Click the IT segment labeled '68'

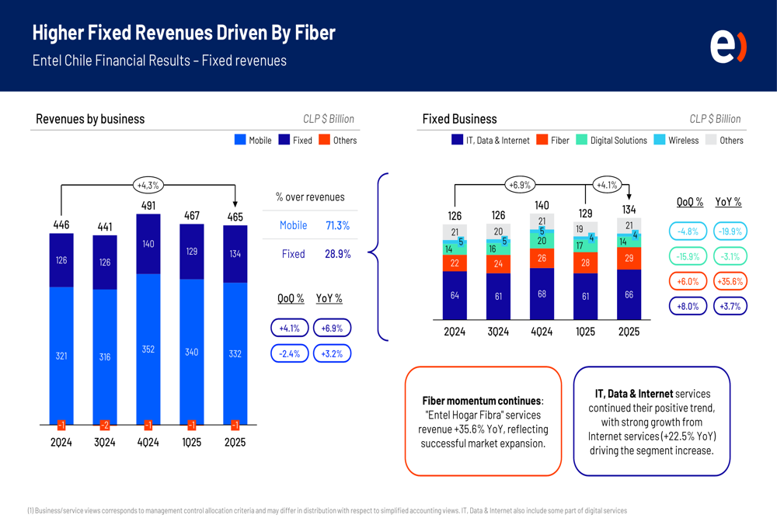542,294
